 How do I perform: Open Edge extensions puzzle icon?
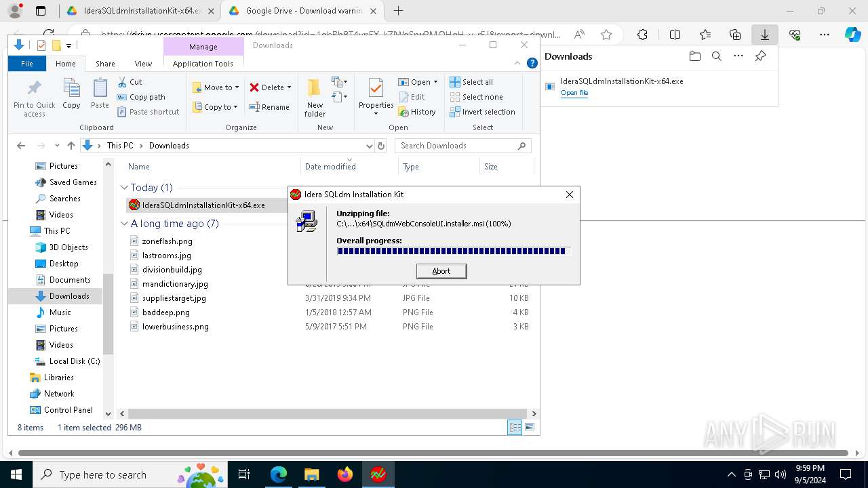coord(642,35)
